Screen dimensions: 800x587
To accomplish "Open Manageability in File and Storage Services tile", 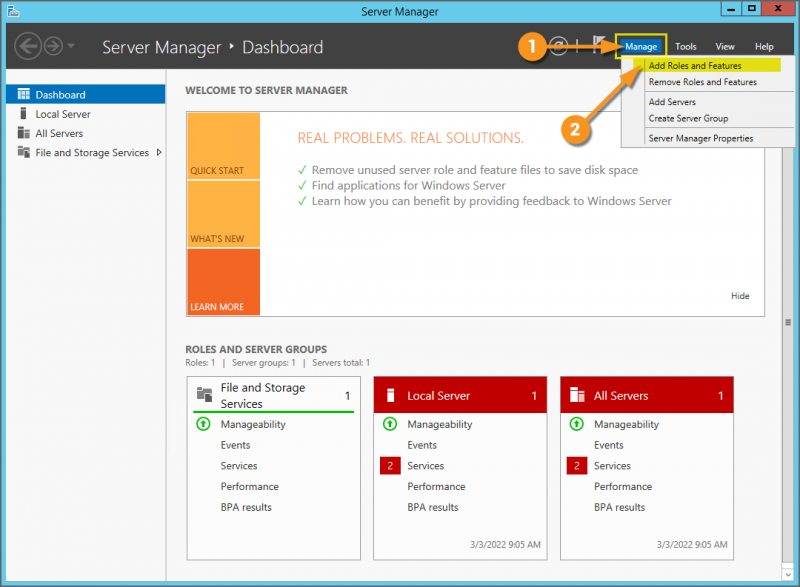I will pos(253,424).
